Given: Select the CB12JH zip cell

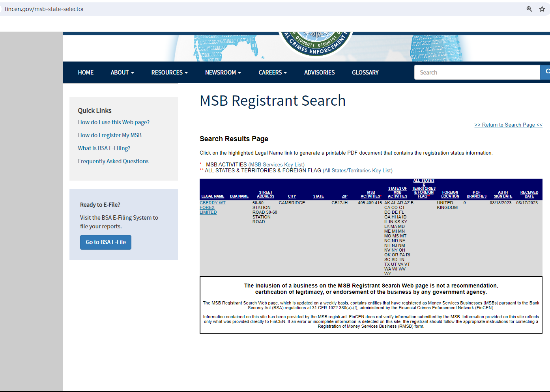Looking at the screenshot, I should pos(340,203).
